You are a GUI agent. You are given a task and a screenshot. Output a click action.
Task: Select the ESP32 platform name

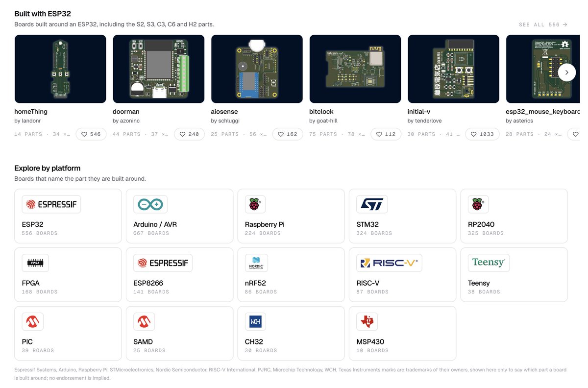(33, 224)
